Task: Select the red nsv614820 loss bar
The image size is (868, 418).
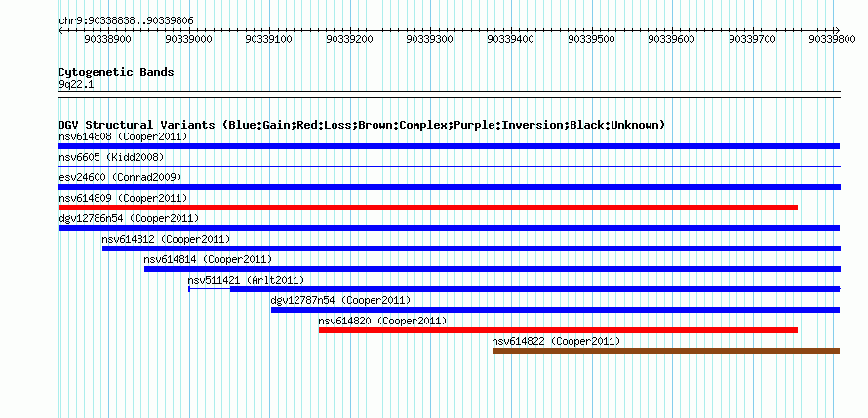Action: pyautogui.click(x=558, y=330)
